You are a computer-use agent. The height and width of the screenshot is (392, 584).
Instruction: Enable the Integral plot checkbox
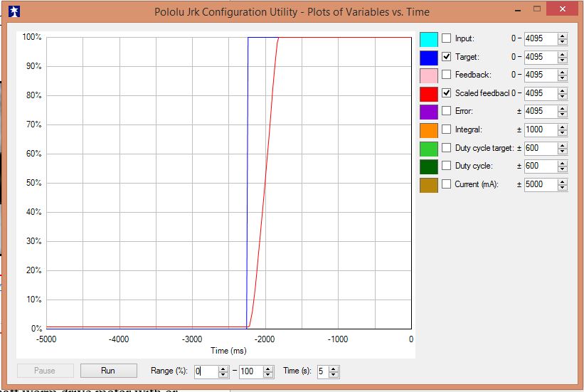446,129
